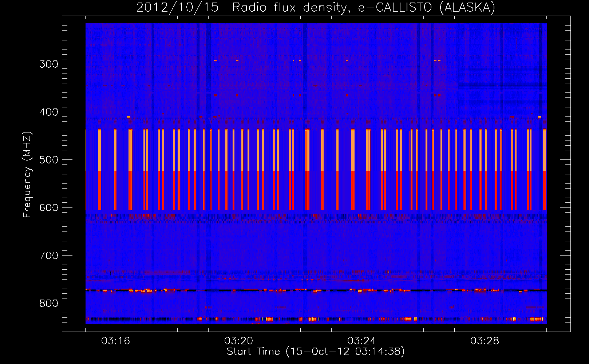Viewport: 589px width, 364px height.
Task: Click the plot title 'Radio flux density, e-CALLISTO (ALASKA)'
Action: click(363, 7)
